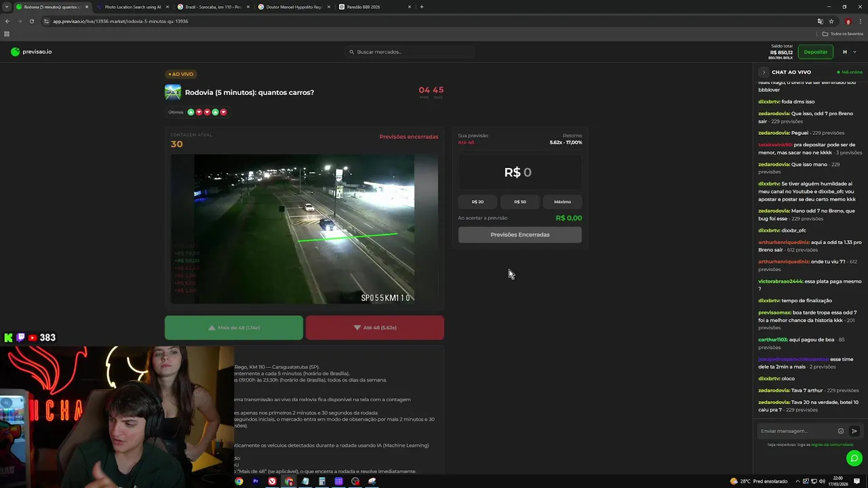
Task: Select the R$ 50 quick amount
Action: (x=520, y=201)
